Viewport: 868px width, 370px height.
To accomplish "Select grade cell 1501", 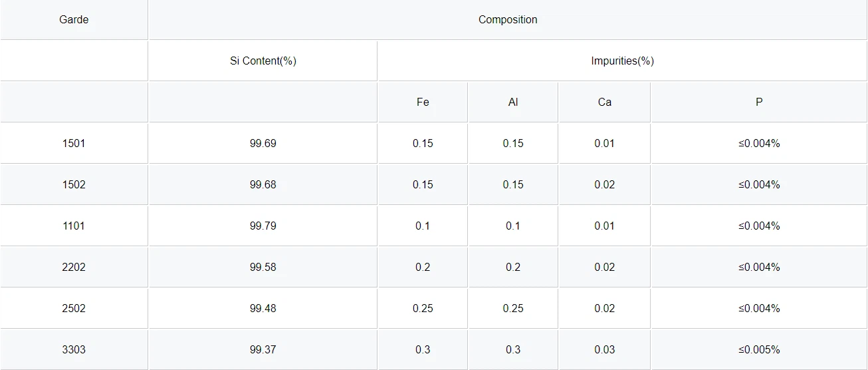I will coord(74,144).
